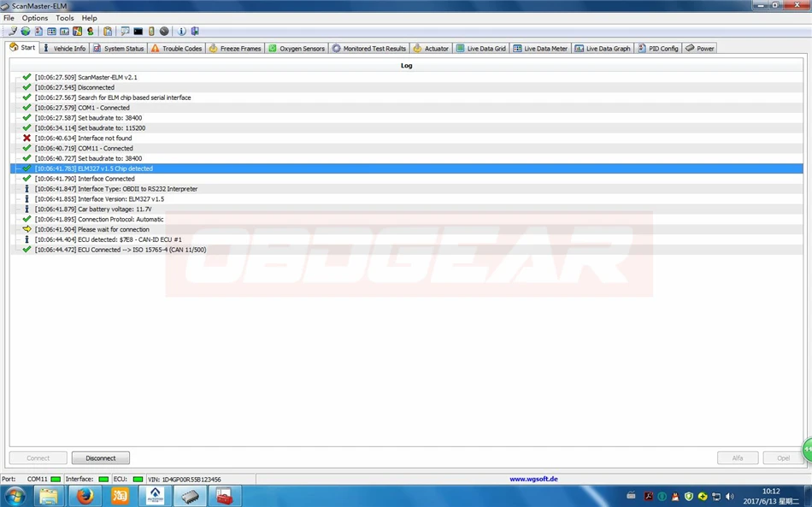
Task: Select the 'COM1 - Connected' log row
Action: click(x=406, y=108)
